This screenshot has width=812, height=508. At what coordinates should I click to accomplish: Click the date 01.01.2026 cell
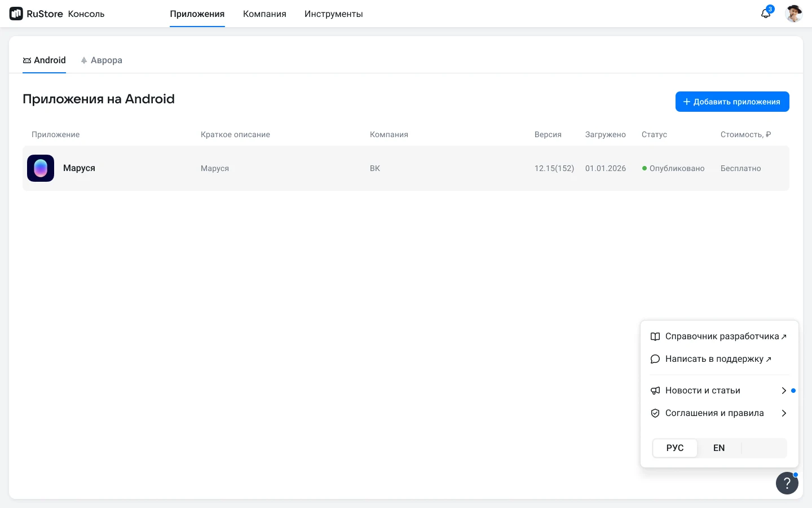point(606,168)
